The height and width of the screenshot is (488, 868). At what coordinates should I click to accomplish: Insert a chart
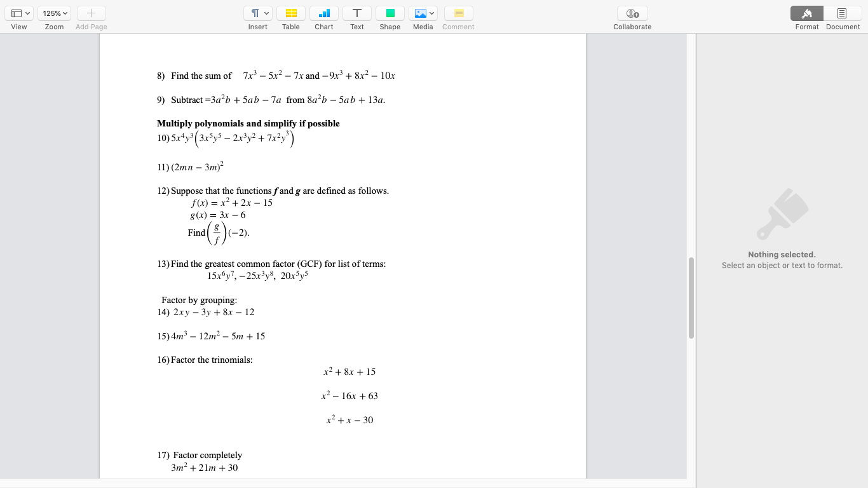point(323,13)
